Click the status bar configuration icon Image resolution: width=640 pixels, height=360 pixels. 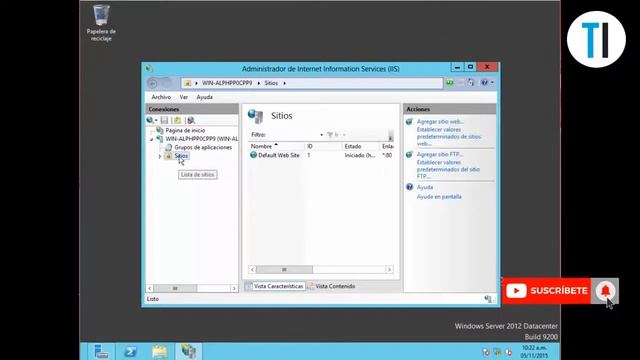[x=488, y=299]
